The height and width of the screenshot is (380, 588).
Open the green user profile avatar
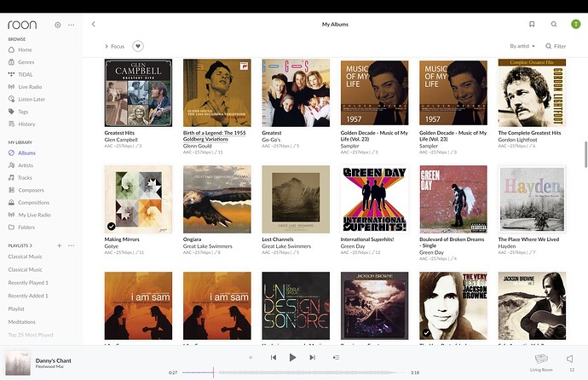(575, 24)
